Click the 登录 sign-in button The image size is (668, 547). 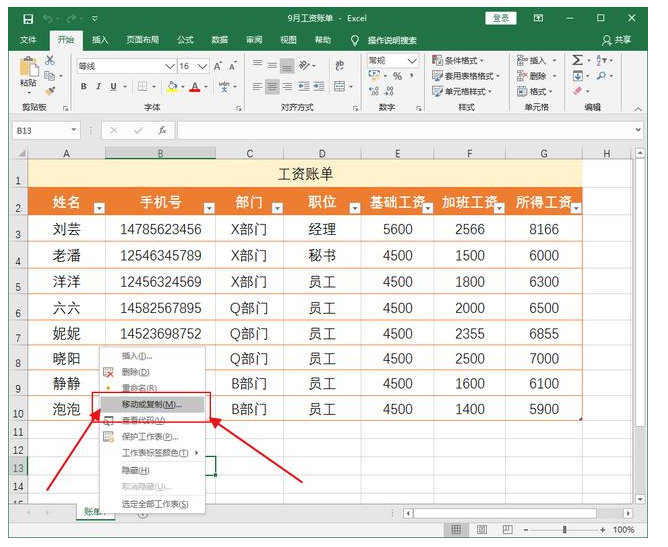(x=501, y=18)
